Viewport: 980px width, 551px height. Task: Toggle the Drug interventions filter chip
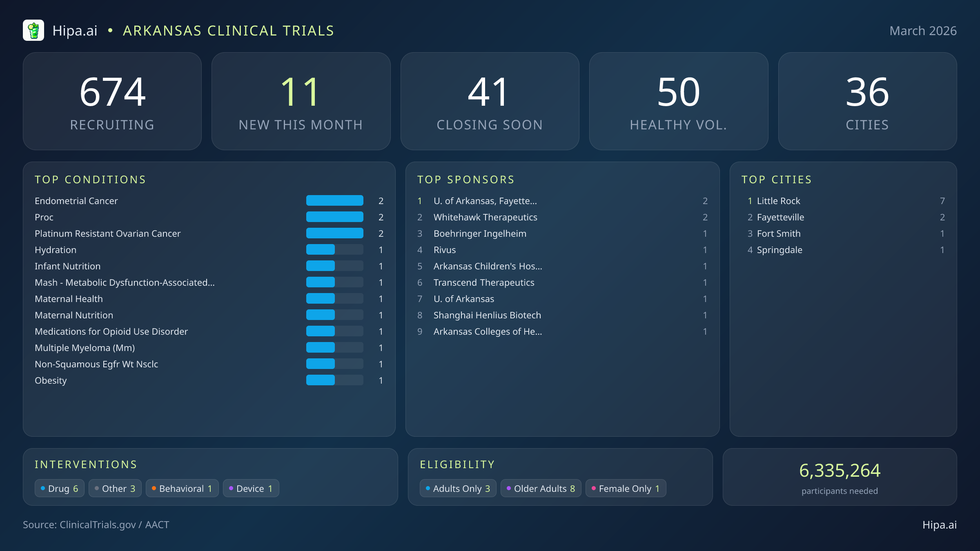point(59,488)
